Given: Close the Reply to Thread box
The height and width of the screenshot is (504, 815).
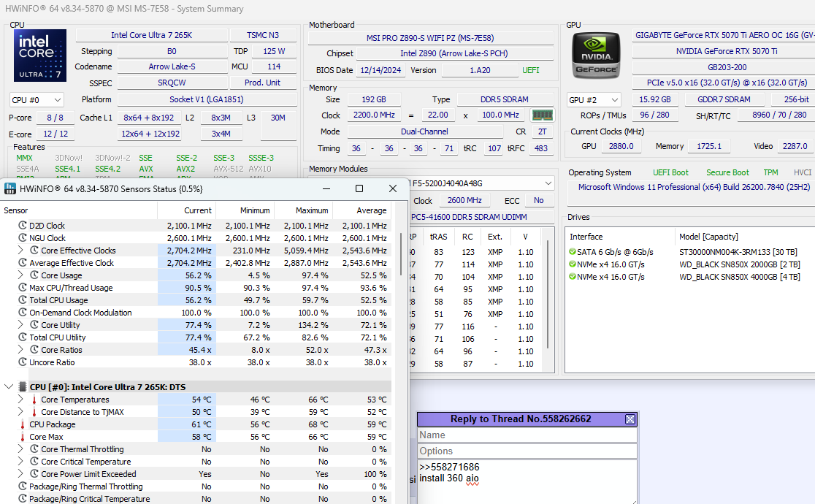Looking at the screenshot, I should pyautogui.click(x=630, y=419).
